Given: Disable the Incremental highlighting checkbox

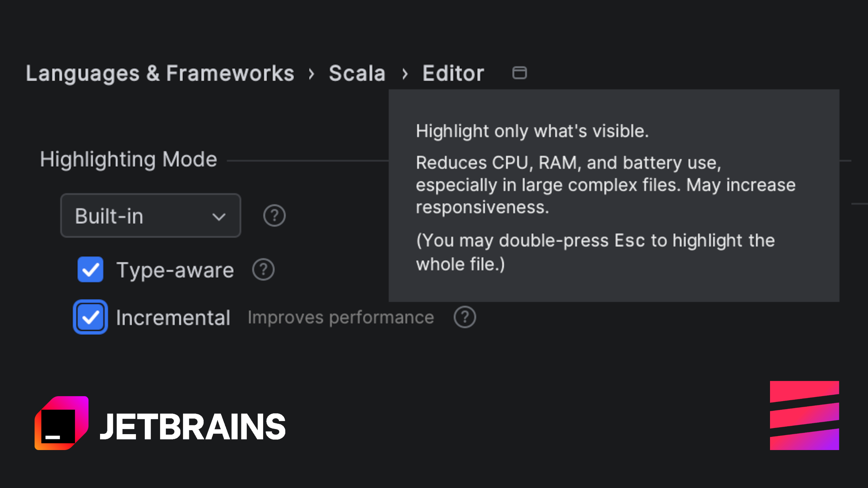Looking at the screenshot, I should [90, 317].
